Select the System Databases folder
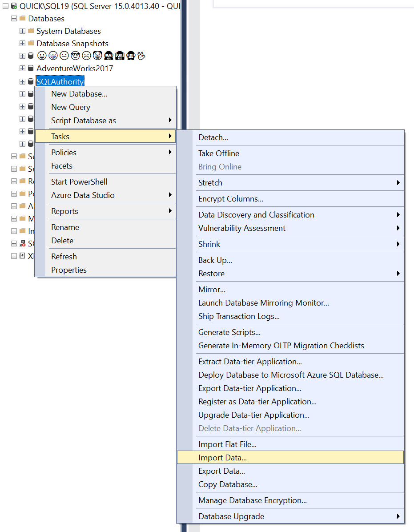 click(68, 31)
